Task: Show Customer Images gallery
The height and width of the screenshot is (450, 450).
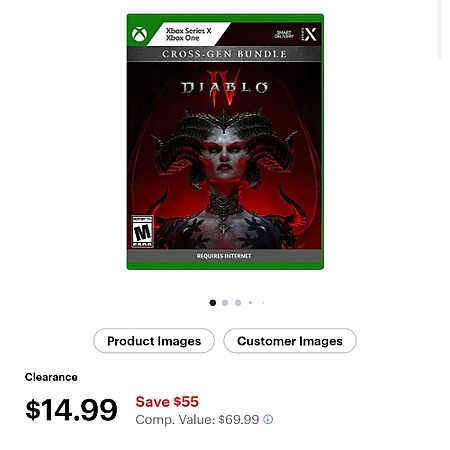Action: (x=290, y=341)
